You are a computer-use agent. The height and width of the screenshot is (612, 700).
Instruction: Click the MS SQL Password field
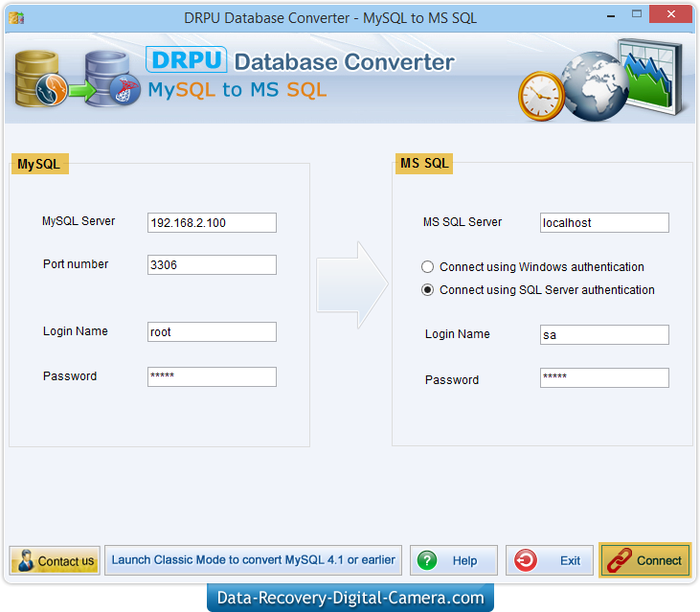pos(604,378)
